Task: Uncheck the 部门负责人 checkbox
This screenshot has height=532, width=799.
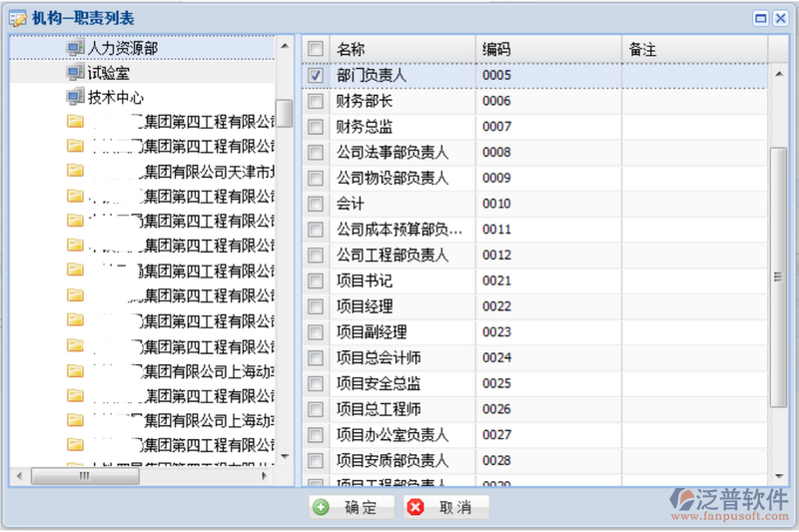Action: (x=316, y=75)
